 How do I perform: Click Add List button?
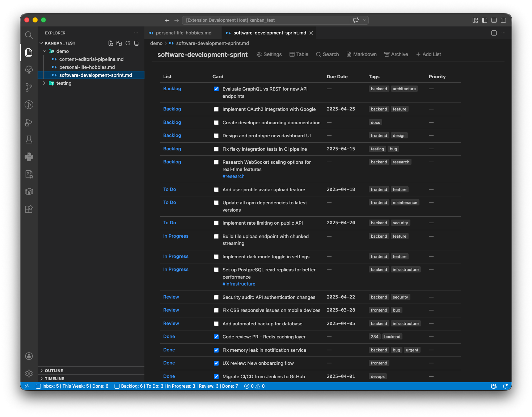click(x=428, y=54)
